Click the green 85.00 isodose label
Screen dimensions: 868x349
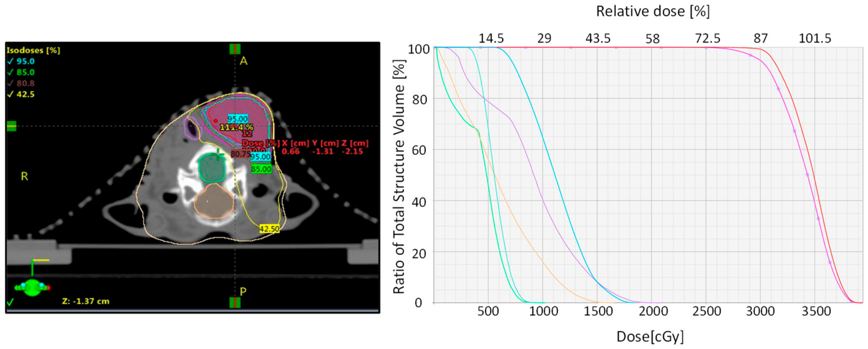(261, 169)
